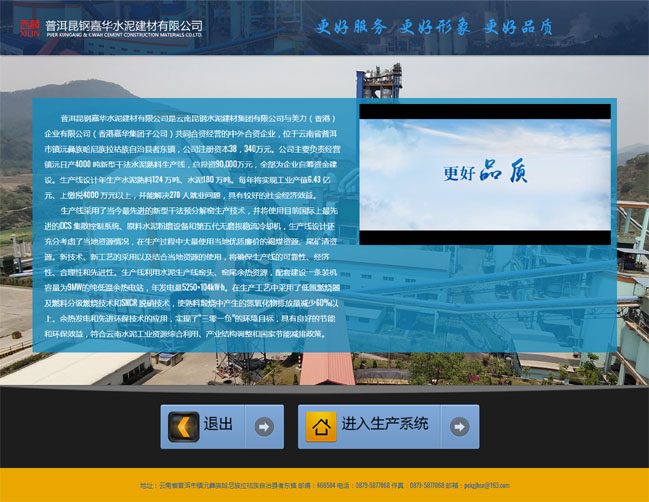Click the gray arrow circle on the 退出 button

pos(264,427)
